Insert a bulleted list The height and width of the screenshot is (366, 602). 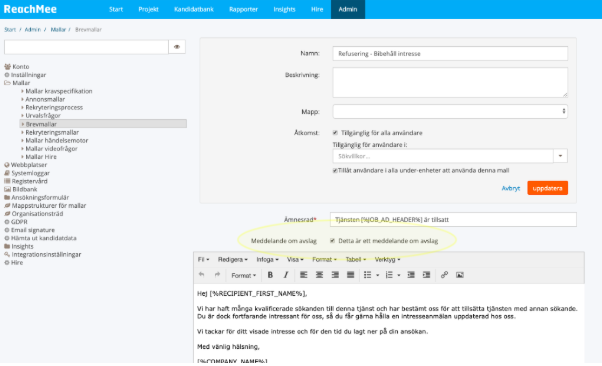click(367, 275)
